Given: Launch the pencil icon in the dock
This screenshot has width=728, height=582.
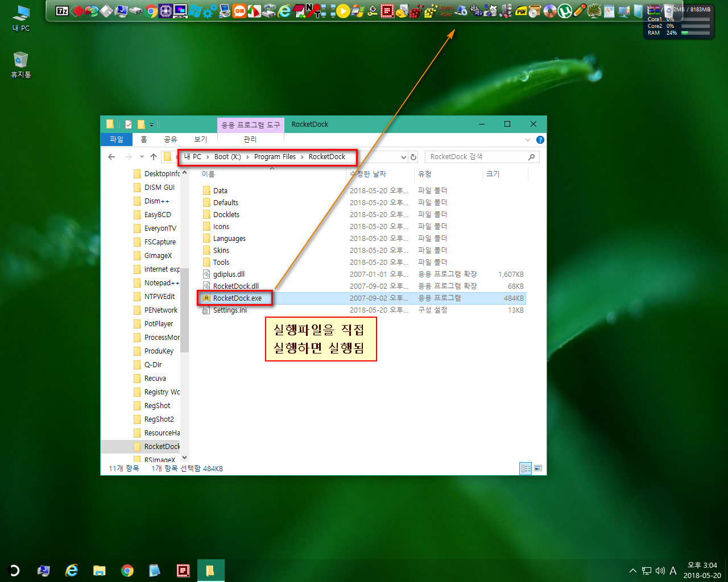Looking at the screenshot, I should coord(580,11).
